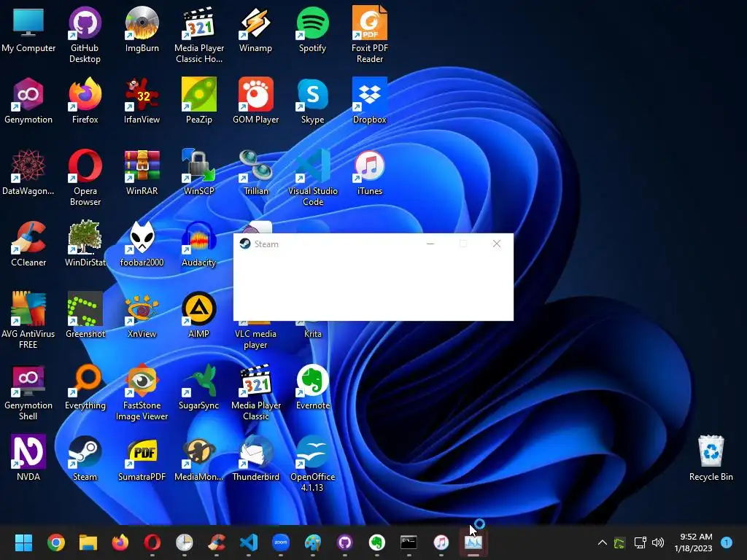Select the CCleaner desktop shortcut
The height and width of the screenshot is (560, 747).
point(28,243)
